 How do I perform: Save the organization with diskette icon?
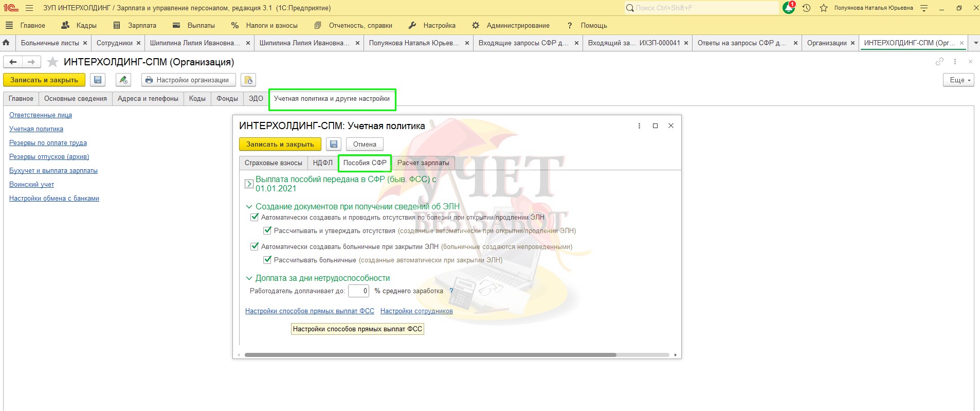[98, 80]
